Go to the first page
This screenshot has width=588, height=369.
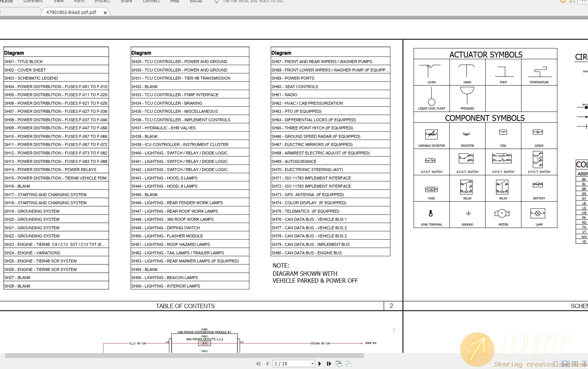coord(258,364)
